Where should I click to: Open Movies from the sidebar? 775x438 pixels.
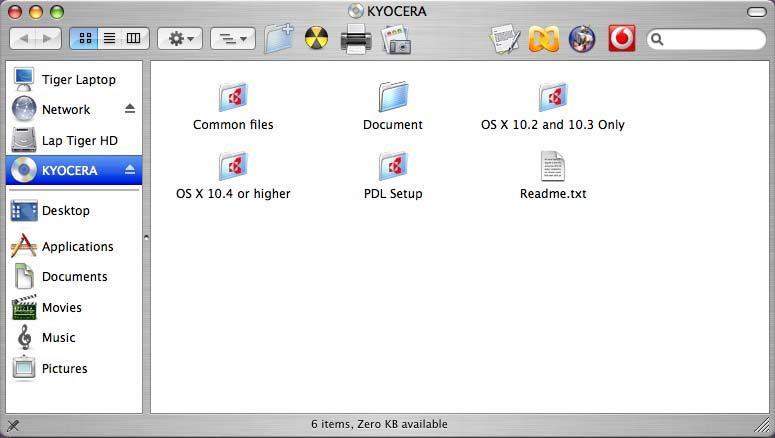(x=74, y=307)
